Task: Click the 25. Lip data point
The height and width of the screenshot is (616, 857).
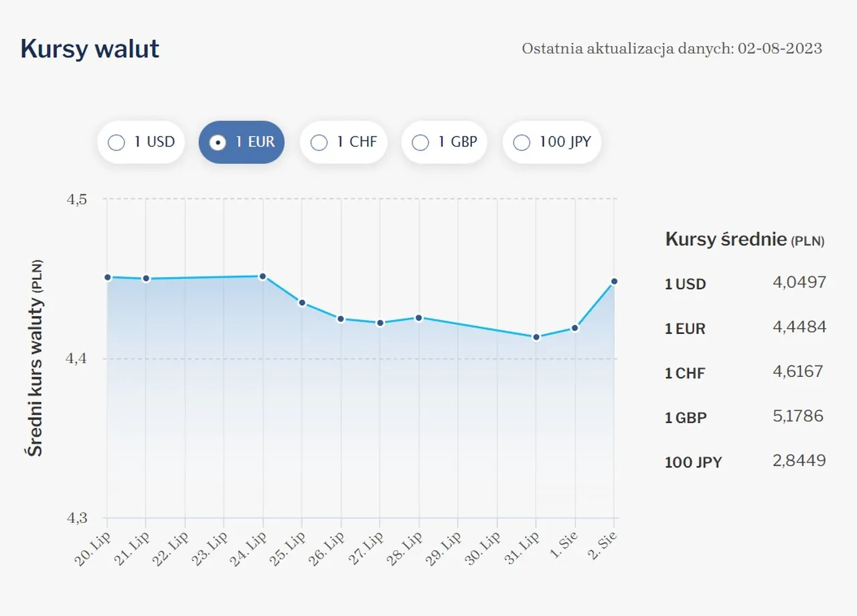Action: (302, 303)
